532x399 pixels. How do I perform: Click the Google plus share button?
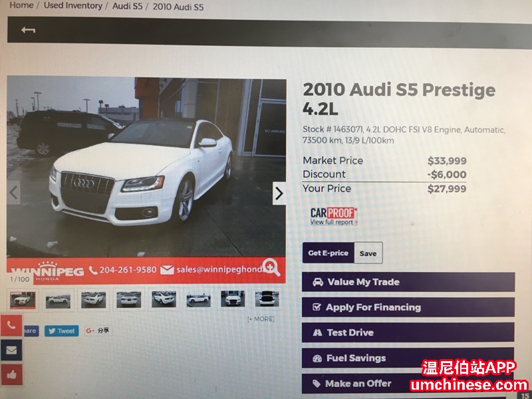click(x=98, y=331)
